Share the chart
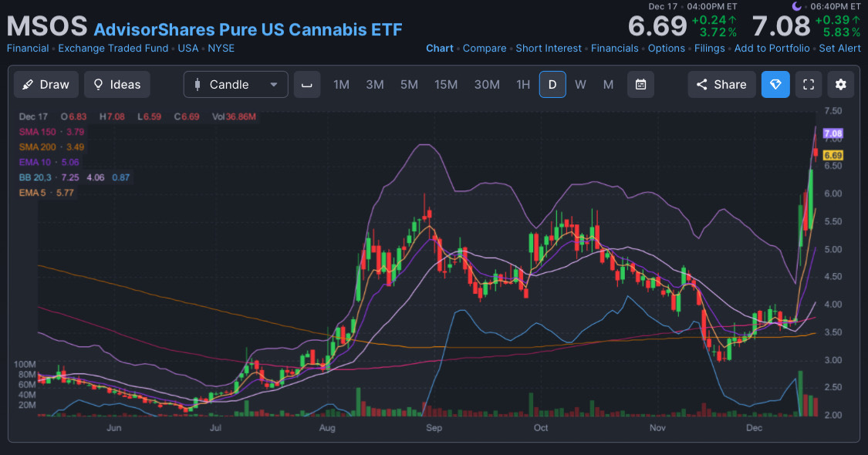The image size is (868, 455). click(x=722, y=85)
